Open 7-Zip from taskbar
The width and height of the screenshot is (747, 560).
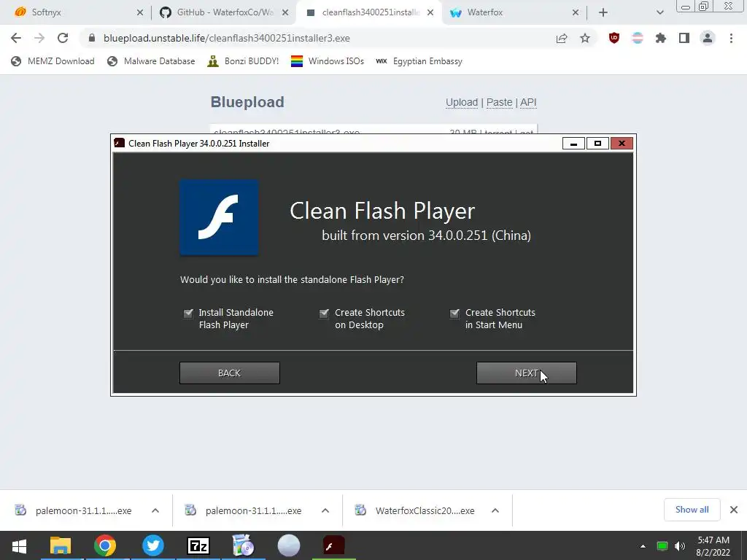click(x=198, y=545)
